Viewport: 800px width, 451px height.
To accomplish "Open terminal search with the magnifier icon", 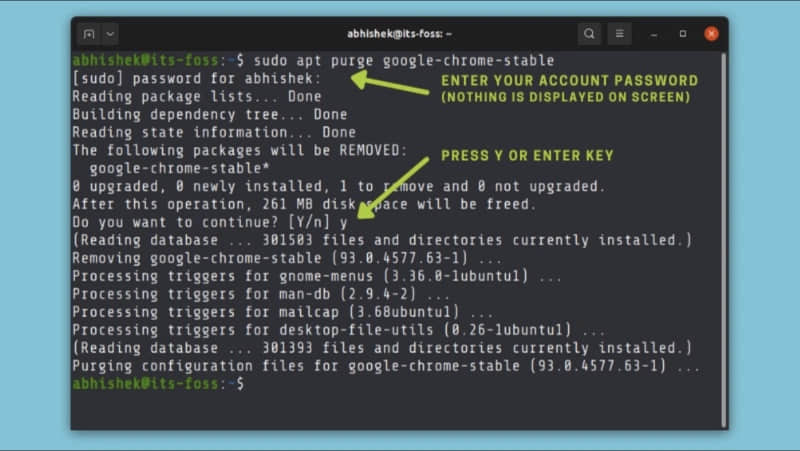I will (x=589, y=34).
